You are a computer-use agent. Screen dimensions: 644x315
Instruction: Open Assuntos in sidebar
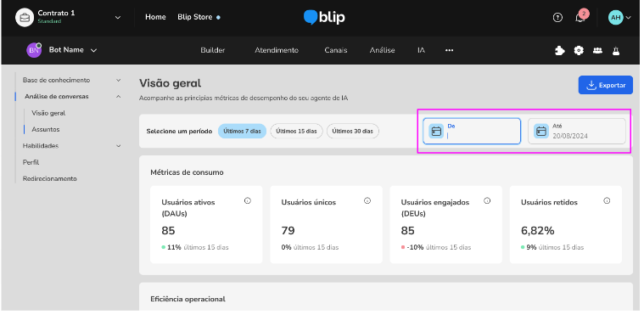tap(46, 130)
